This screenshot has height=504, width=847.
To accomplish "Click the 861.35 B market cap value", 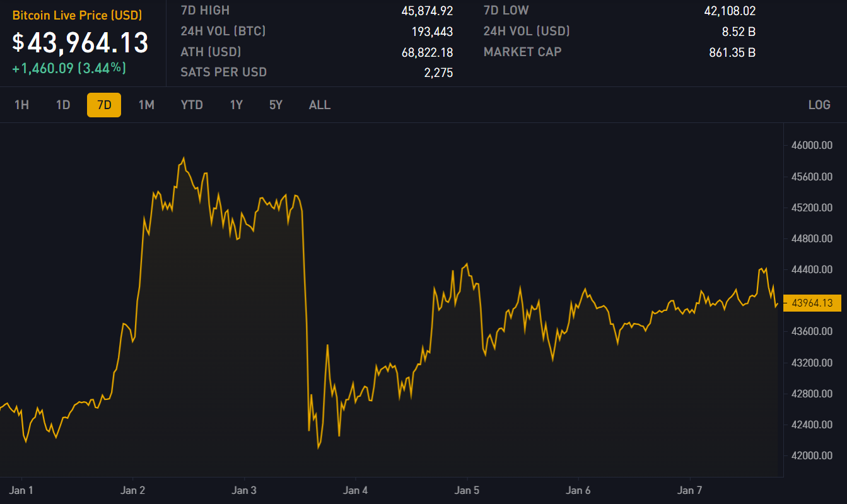I will [x=732, y=52].
